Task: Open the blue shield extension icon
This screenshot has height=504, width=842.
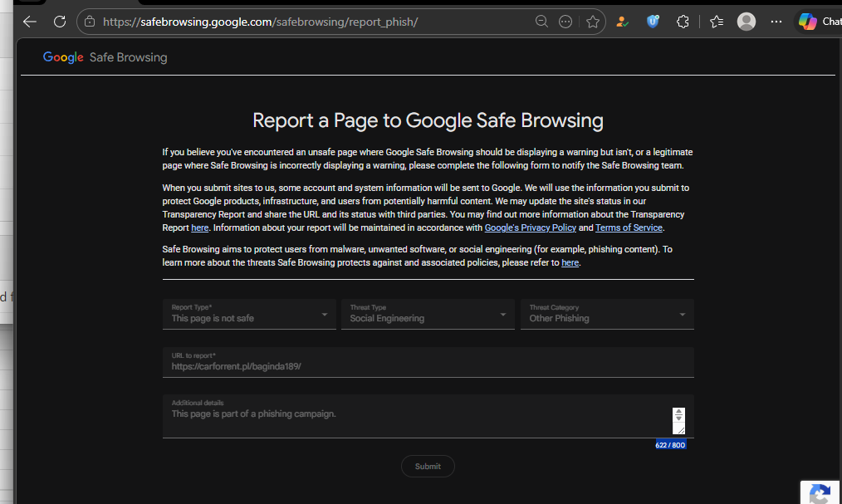Action: (x=653, y=22)
